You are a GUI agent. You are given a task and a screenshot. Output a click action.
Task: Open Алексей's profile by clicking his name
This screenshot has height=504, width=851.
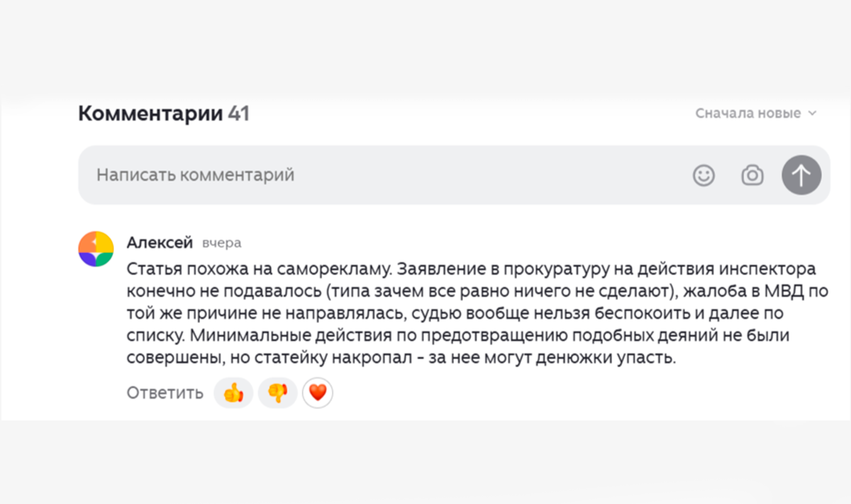click(x=159, y=242)
